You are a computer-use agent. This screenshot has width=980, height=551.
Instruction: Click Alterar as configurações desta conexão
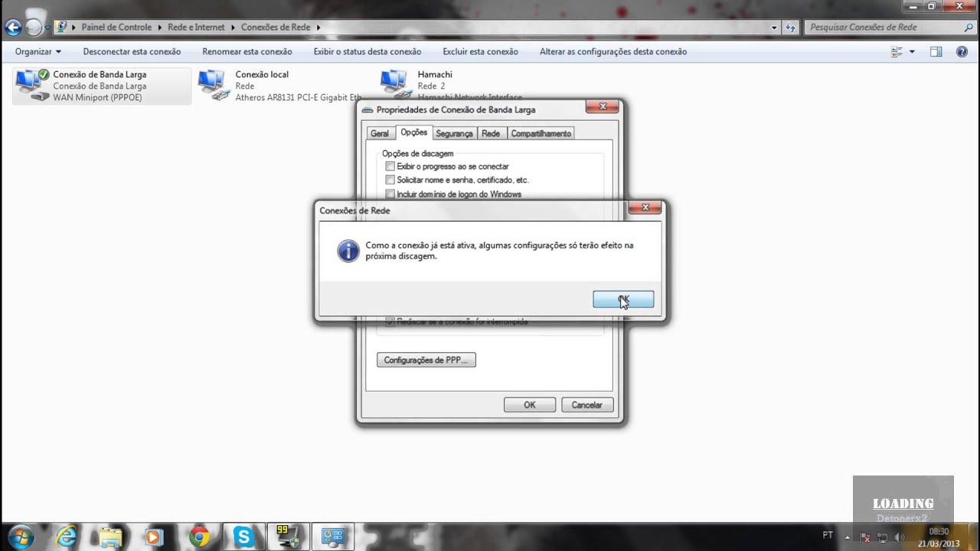point(613,52)
